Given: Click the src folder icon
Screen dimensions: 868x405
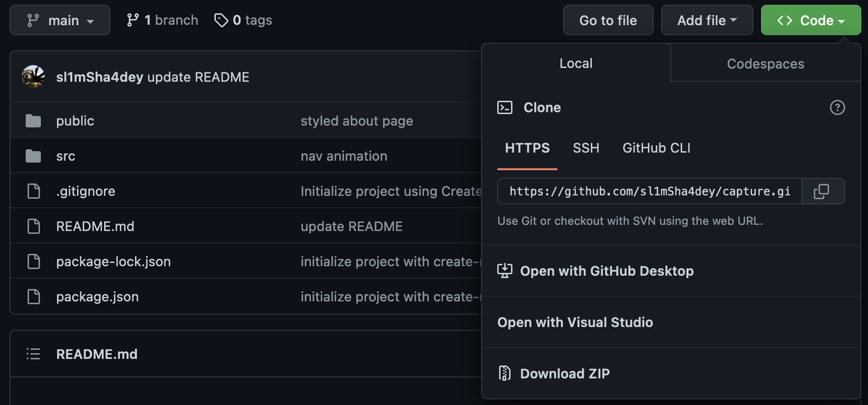Looking at the screenshot, I should (33, 156).
